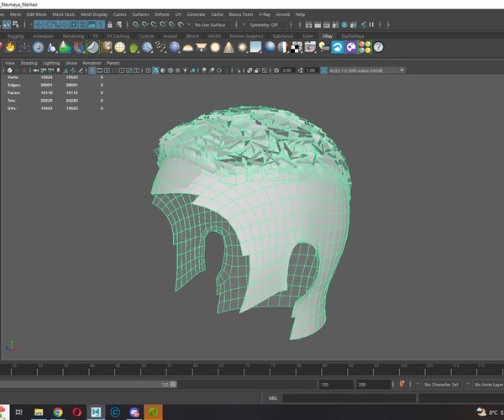Click the green grass V-Ray fur icon
504x420 pixels.
134,48
